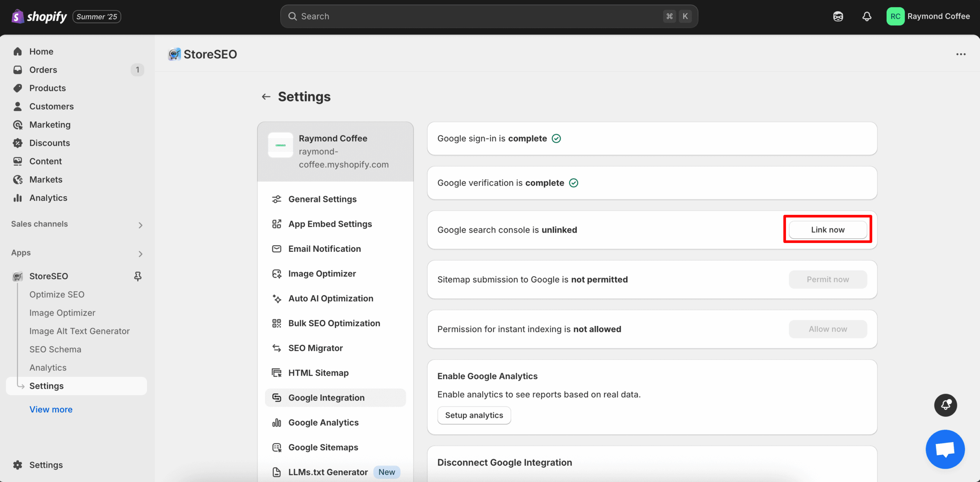Open Google Analytics settings
This screenshot has height=482, width=980.
click(335, 423)
